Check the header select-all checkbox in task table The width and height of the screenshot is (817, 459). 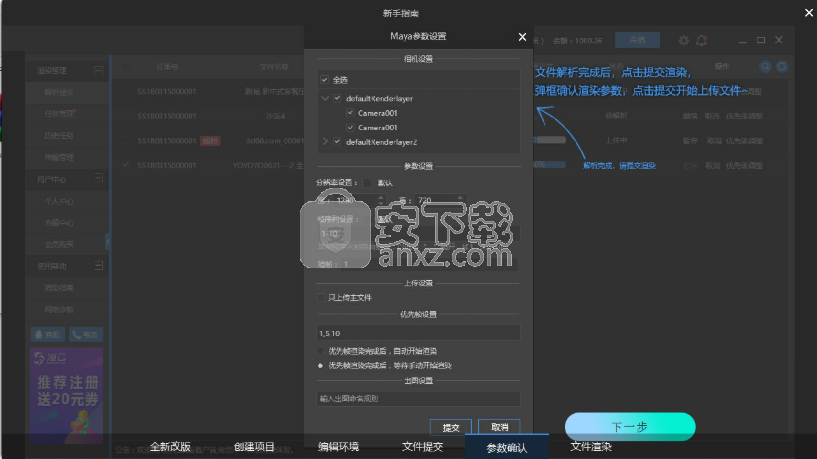(x=126, y=67)
